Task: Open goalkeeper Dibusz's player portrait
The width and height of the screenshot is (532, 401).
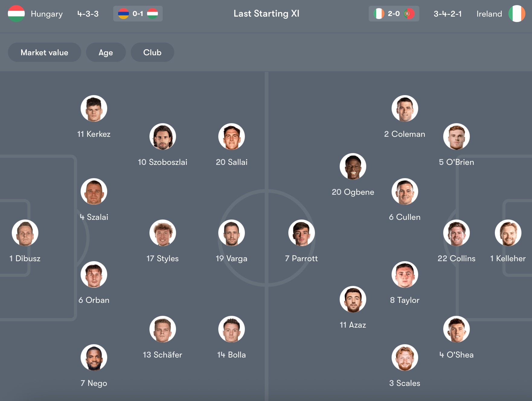Action: [x=25, y=233]
